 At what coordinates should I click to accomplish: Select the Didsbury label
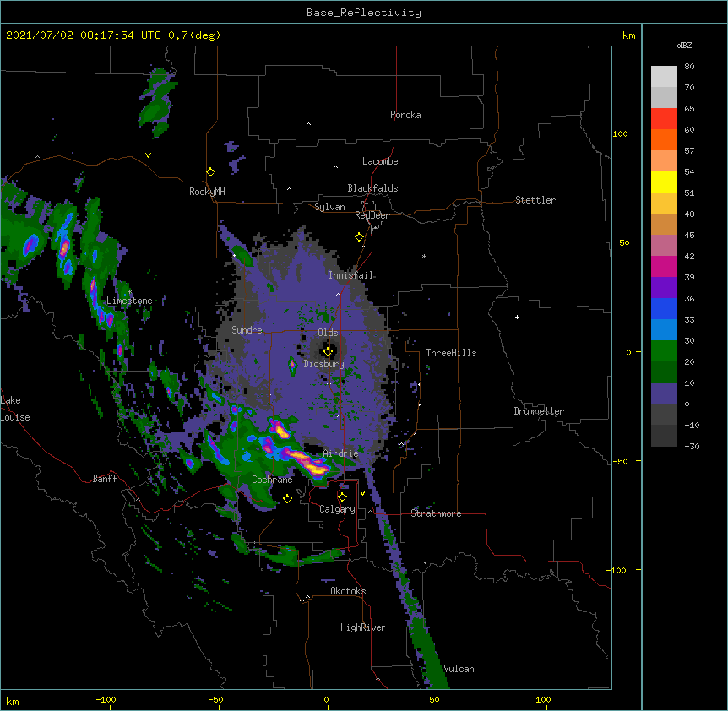tap(324, 364)
